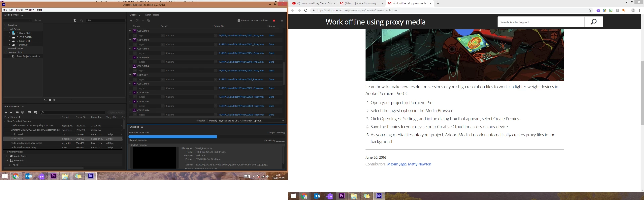This screenshot has height=200, width=644.
Task: Expand the F: (Archive) drive
Action: coord(9,45)
